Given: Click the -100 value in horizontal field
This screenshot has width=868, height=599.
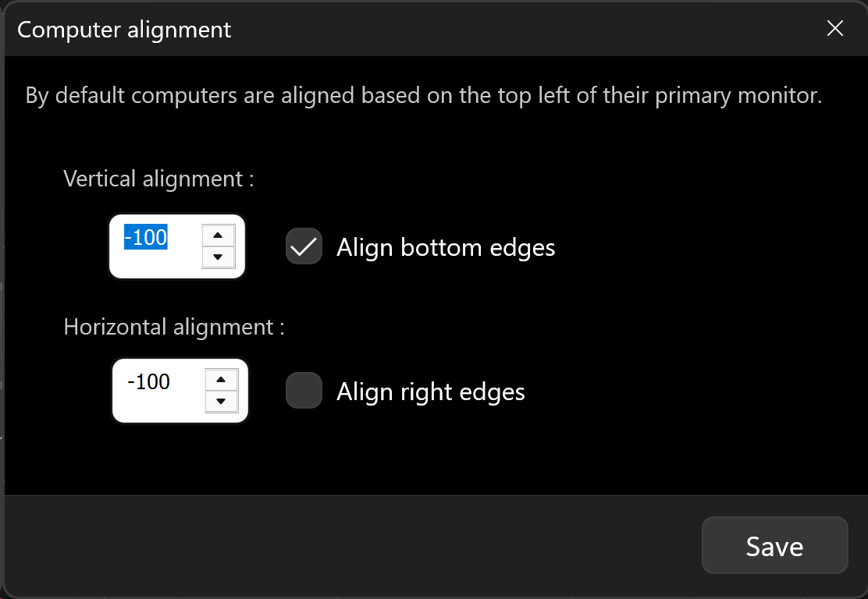Looking at the screenshot, I should 148,381.
